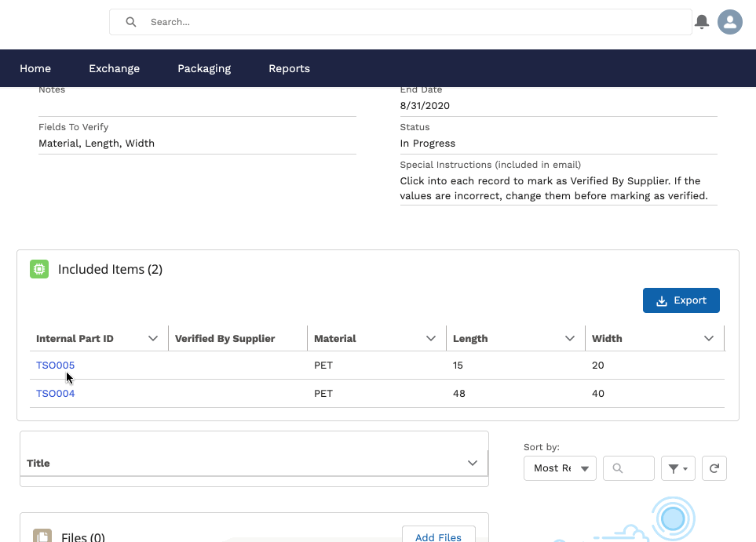
Task: Expand the Width column menu
Action: [x=708, y=338]
